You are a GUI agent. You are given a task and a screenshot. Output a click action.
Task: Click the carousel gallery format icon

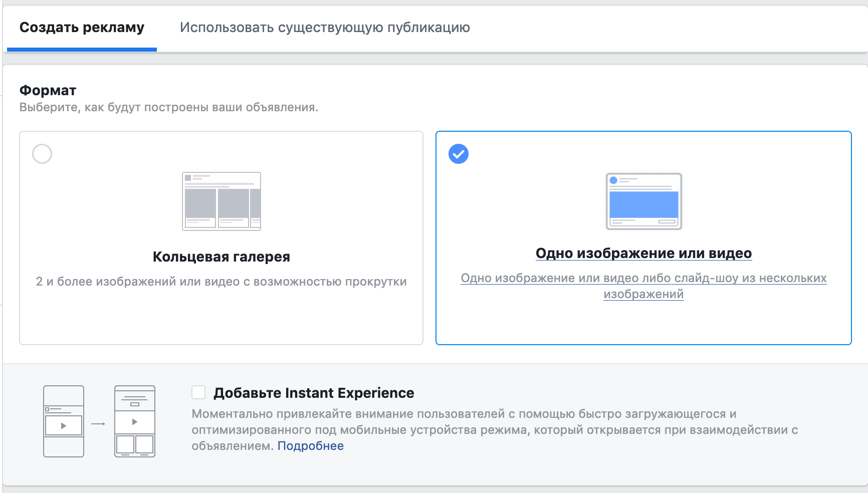click(222, 201)
